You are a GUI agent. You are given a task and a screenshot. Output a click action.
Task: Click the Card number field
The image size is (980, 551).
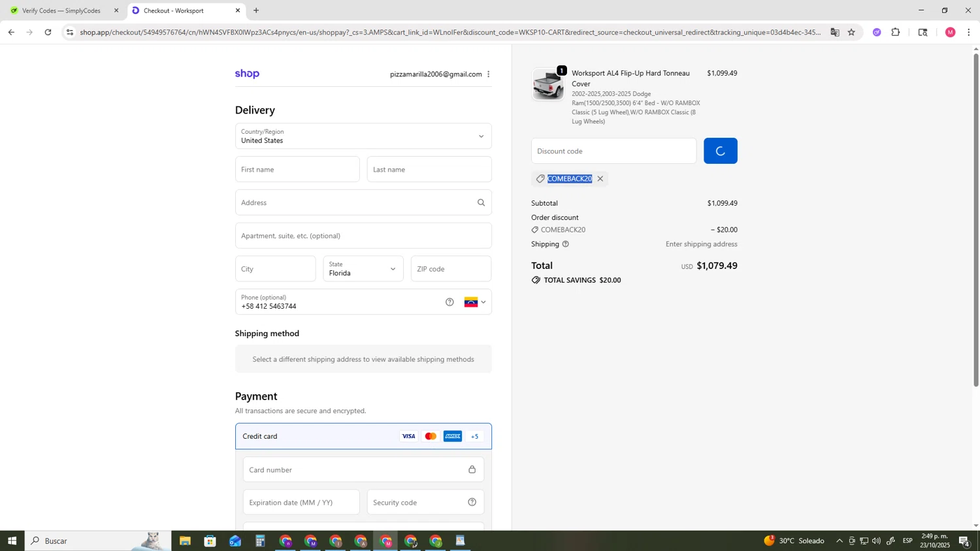tap(363, 469)
